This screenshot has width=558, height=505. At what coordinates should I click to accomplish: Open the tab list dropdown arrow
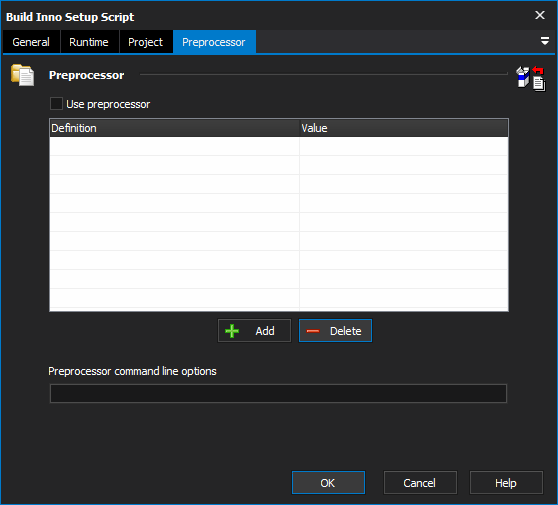tap(544, 41)
